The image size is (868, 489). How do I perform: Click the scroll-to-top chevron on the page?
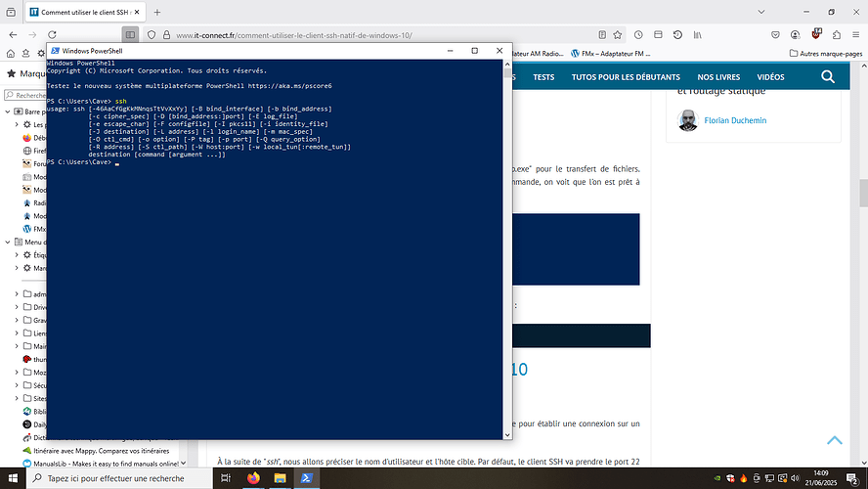coord(834,441)
